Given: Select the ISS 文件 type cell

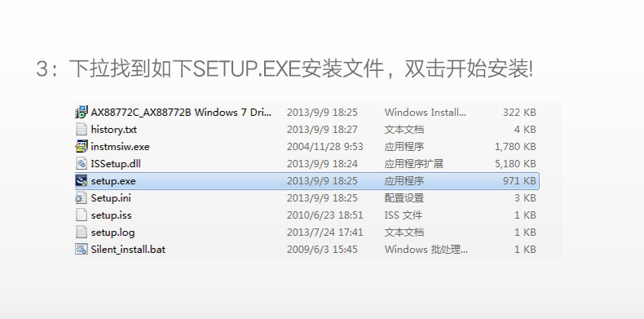Looking at the screenshot, I should (x=403, y=215).
